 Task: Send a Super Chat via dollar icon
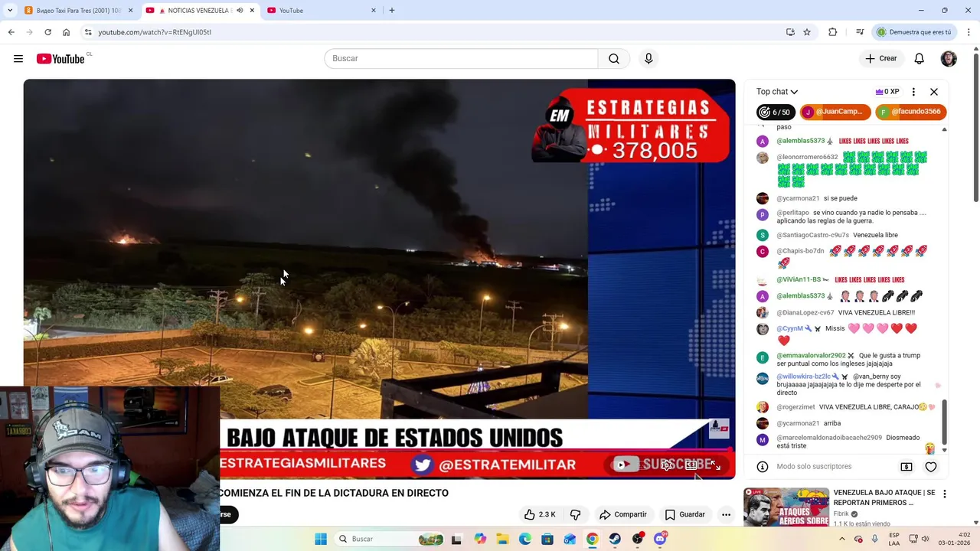click(x=906, y=467)
